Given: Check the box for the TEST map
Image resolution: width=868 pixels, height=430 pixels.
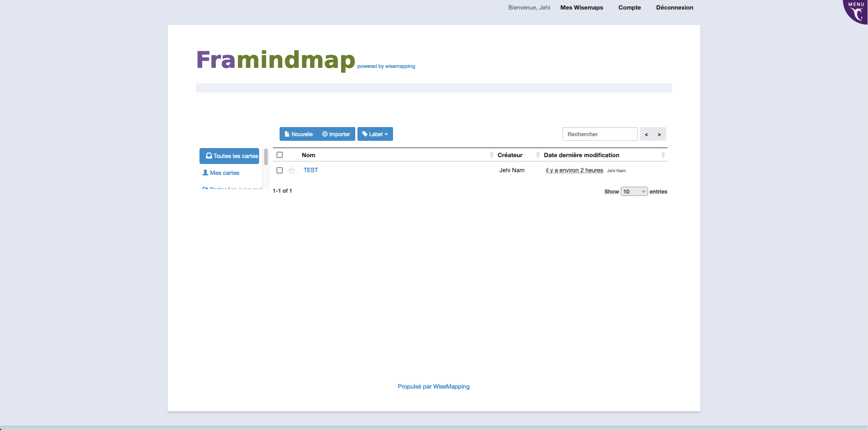Looking at the screenshot, I should [280, 170].
